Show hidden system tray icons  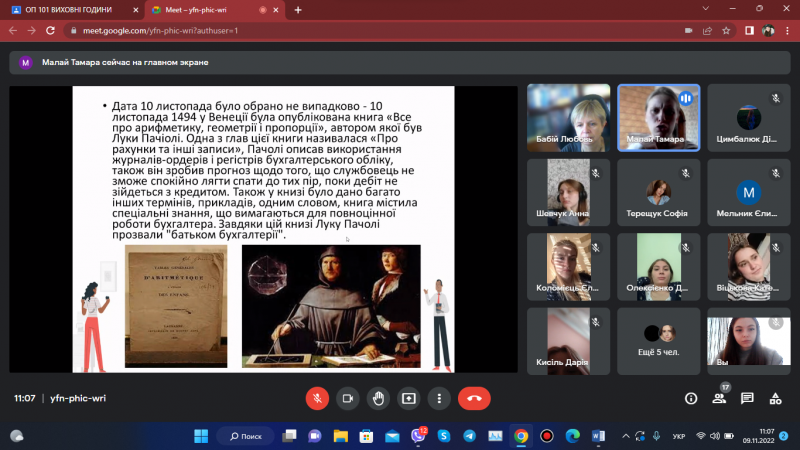(626, 436)
